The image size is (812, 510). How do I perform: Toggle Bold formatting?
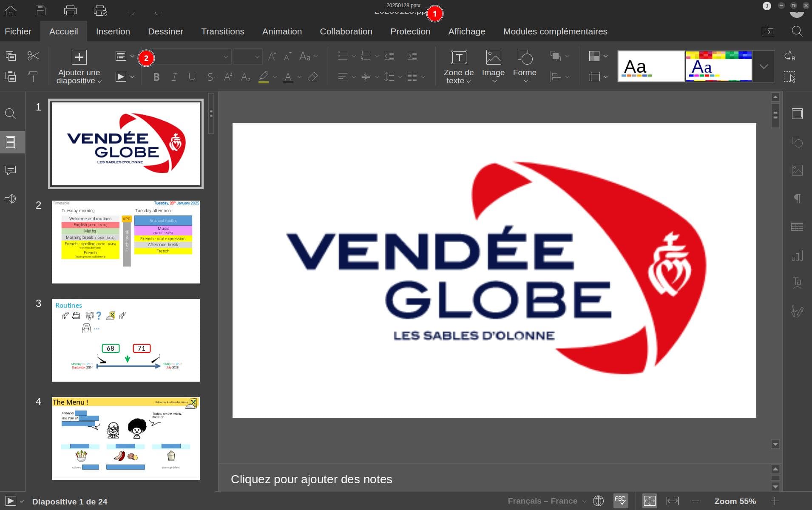(x=156, y=77)
